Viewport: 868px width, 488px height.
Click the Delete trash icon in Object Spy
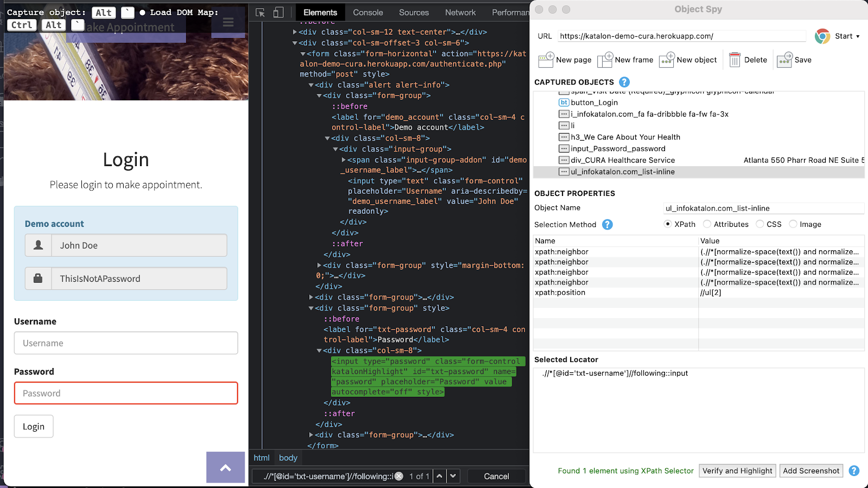(735, 60)
